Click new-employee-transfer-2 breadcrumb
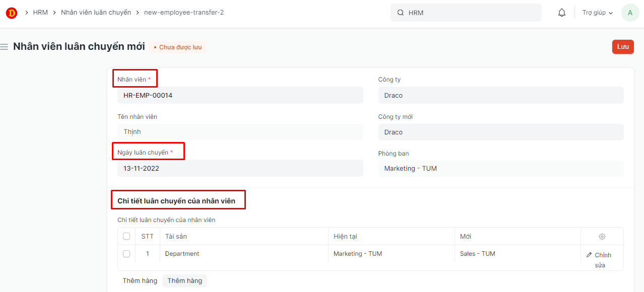This screenshot has height=292, width=644. point(184,12)
